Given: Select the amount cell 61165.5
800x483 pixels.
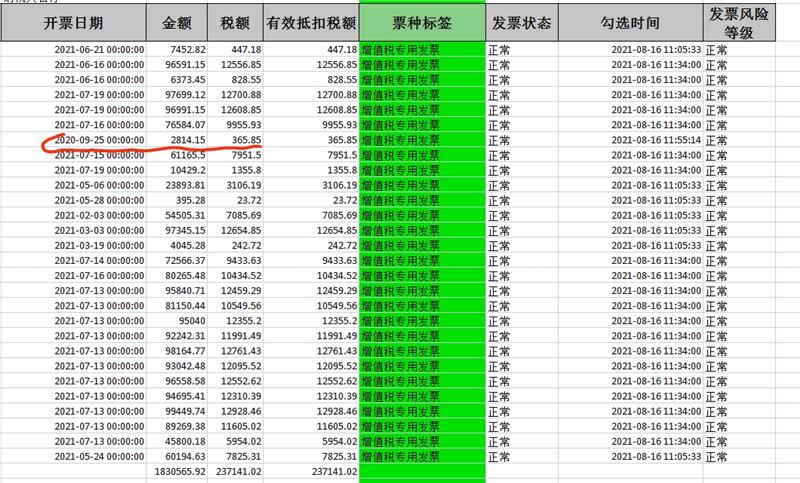Looking at the screenshot, I should (187, 155).
